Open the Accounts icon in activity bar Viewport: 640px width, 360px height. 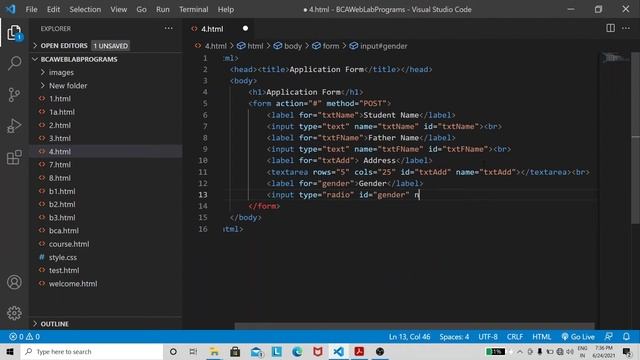pos(14,282)
